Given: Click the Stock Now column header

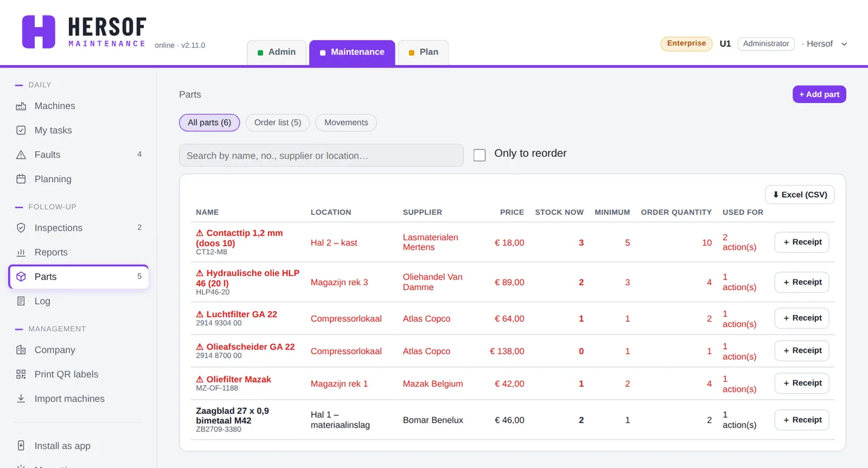Looking at the screenshot, I should 559,212.
